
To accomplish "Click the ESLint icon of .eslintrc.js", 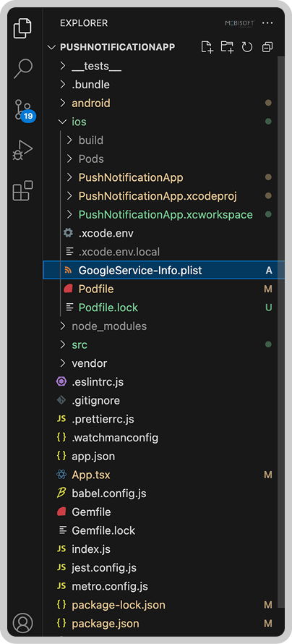I will pos(61,381).
